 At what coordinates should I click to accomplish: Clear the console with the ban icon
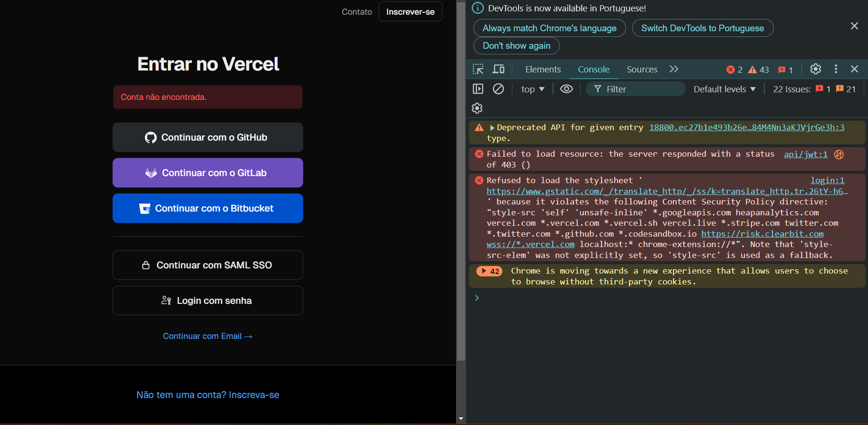coord(498,89)
